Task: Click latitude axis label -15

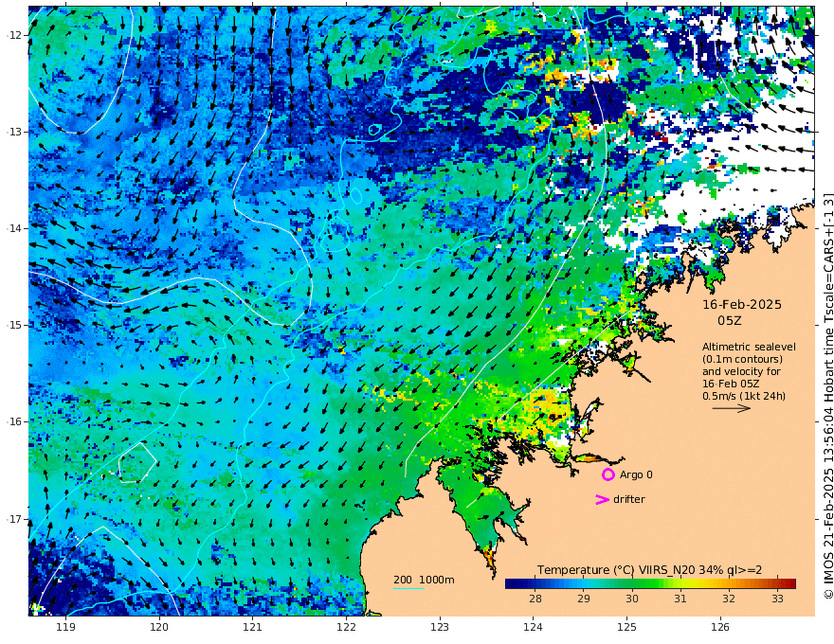Action: click(x=14, y=325)
